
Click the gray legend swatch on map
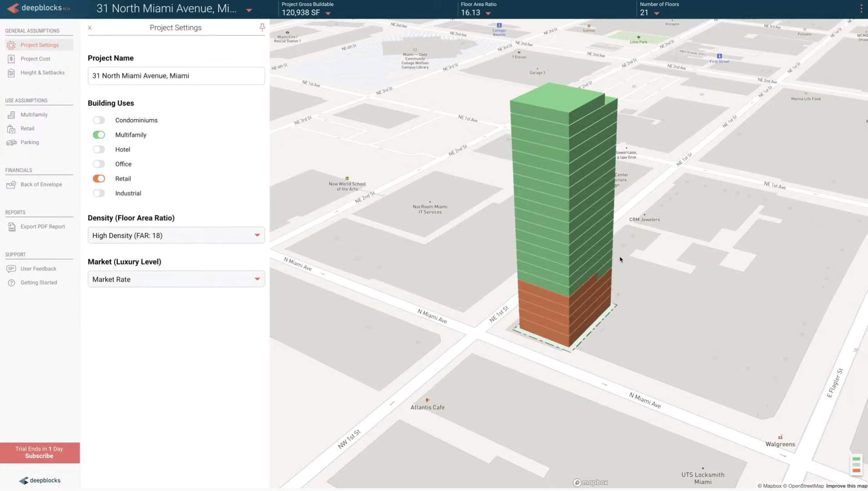point(856,465)
